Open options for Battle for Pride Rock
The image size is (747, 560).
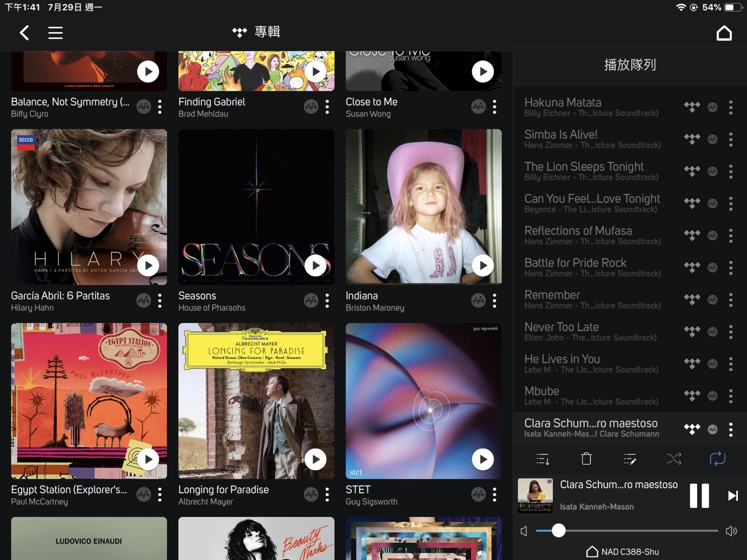[731, 268]
